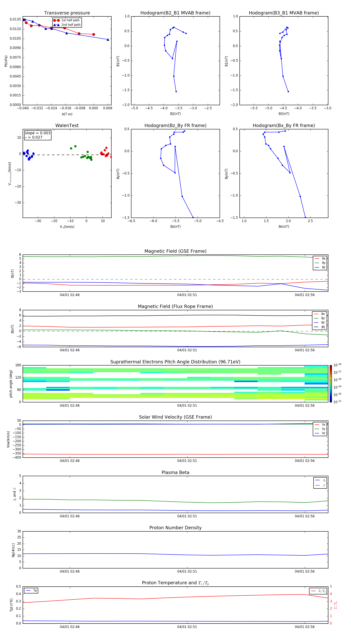Image resolution: width=351 pixels, height=644 pixels.
Task: Click the 'Plasma Beta' plot title
Action: point(175,473)
